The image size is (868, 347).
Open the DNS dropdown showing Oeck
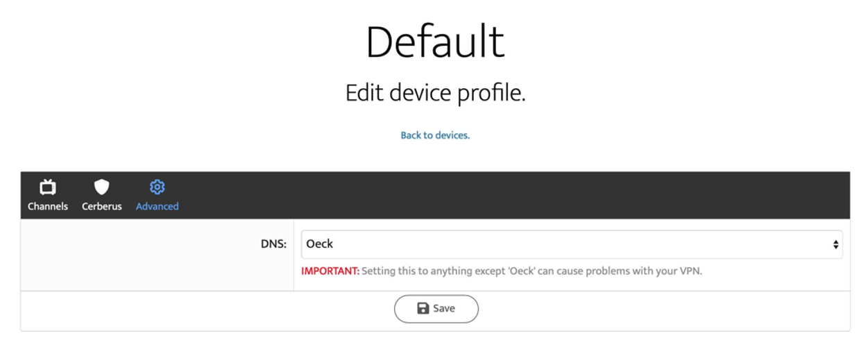point(571,244)
